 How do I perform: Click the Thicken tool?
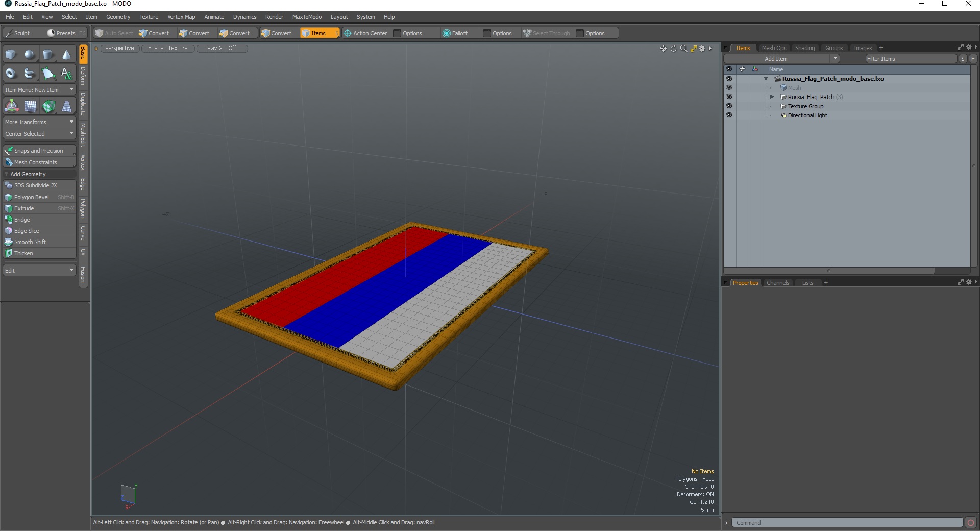pos(39,253)
